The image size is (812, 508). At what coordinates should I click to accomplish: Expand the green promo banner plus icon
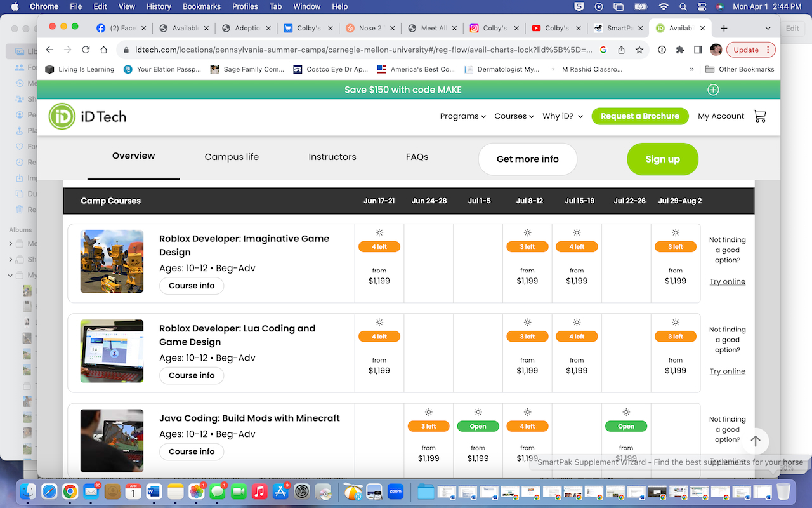pyautogui.click(x=713, y=90)
